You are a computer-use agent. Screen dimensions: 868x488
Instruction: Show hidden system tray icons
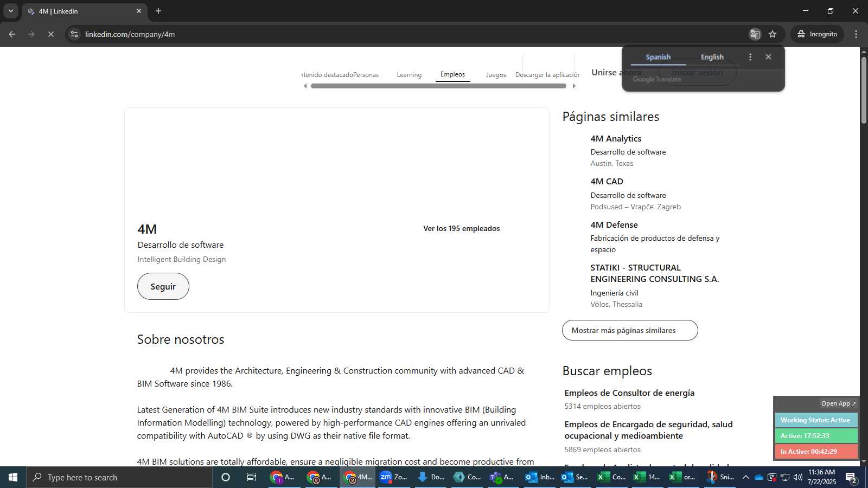point(746,477)
